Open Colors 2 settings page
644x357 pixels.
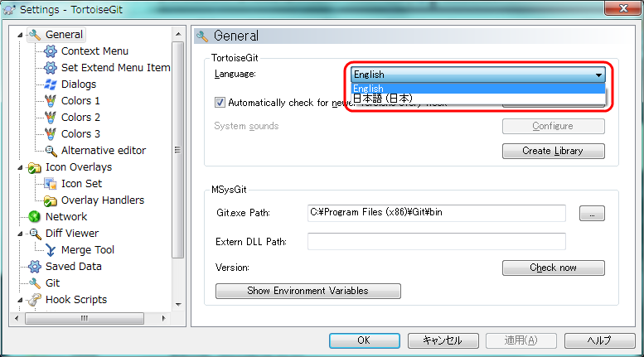click(80, 118)
